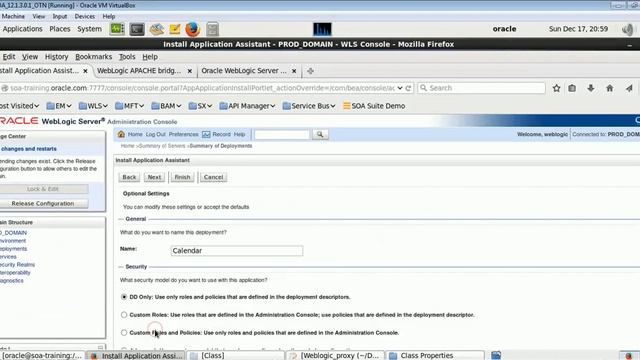
Task: Switch to the oracle@soa-training terminal taskbar item
Action: [42, 356]
